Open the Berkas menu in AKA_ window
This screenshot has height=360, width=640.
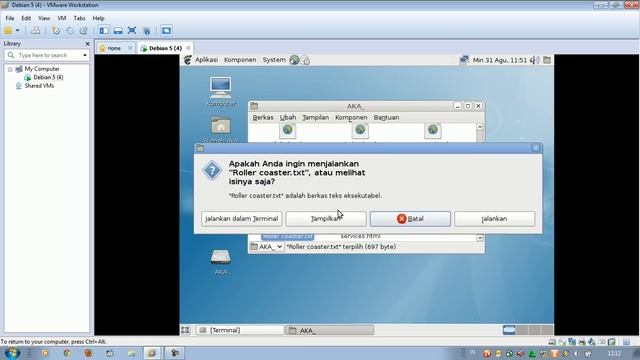(263, 118)
